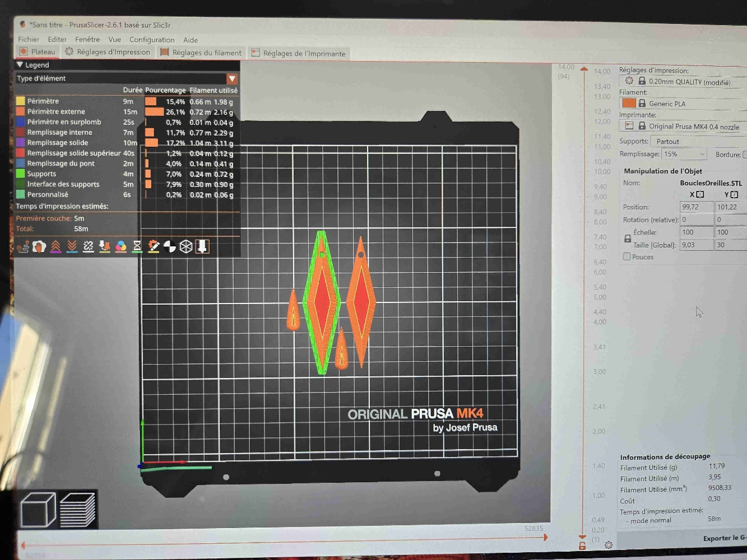The image size is (747, 560).
Task: Switch to 3D editor view cube icon
Action: coord(38,510)
